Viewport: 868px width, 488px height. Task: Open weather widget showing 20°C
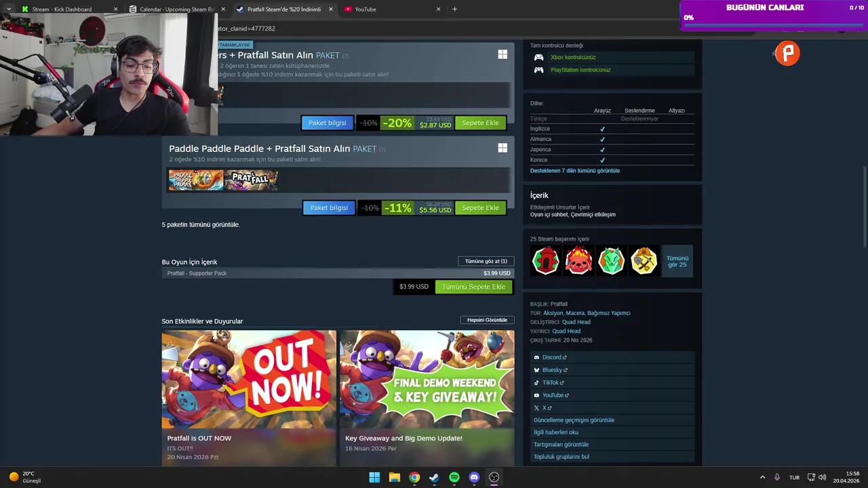25,477
